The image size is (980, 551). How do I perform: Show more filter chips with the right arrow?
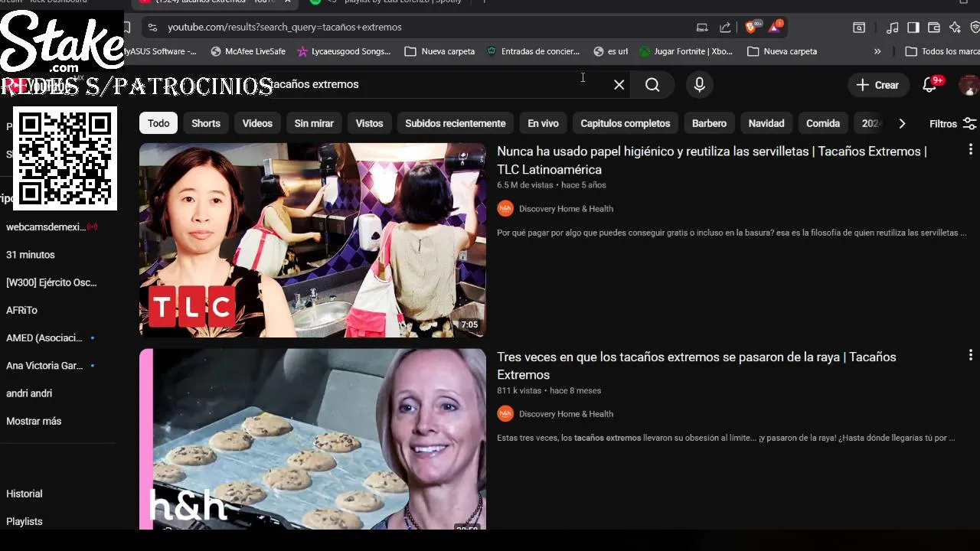click(902, 123)
